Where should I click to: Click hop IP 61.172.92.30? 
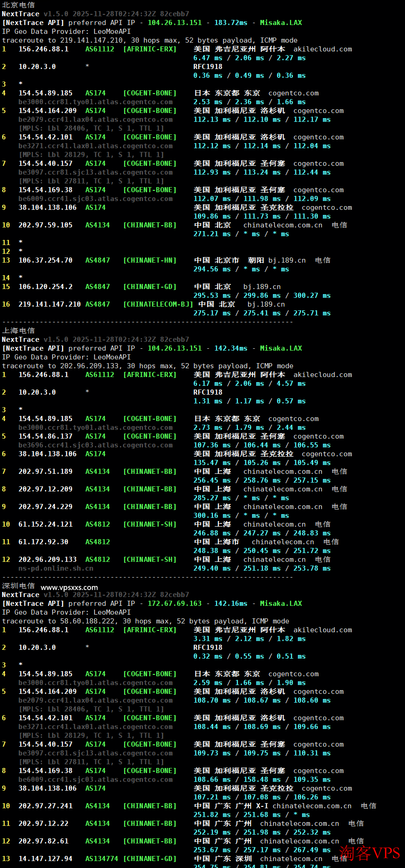(x=44, y=542)
